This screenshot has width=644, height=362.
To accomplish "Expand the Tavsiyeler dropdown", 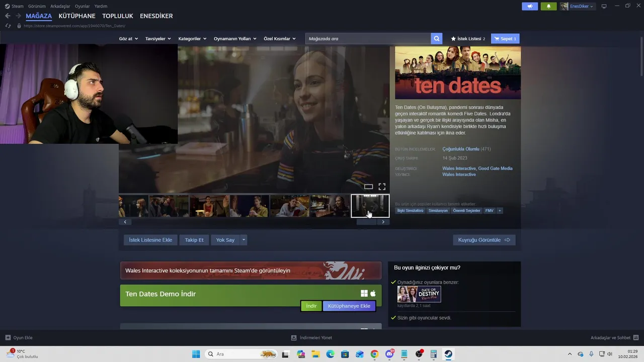I will 158,39.
